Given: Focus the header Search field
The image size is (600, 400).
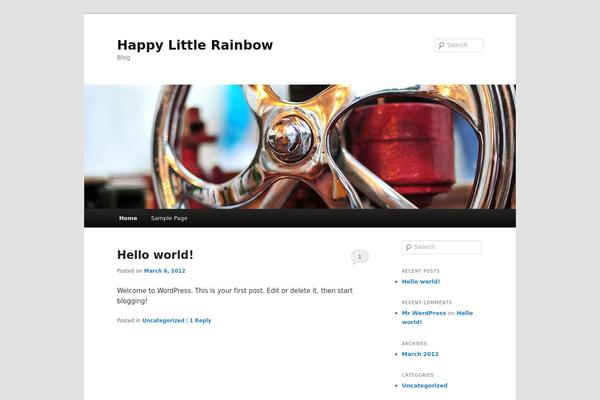Looking at the screenshot, I should [458, 45].
